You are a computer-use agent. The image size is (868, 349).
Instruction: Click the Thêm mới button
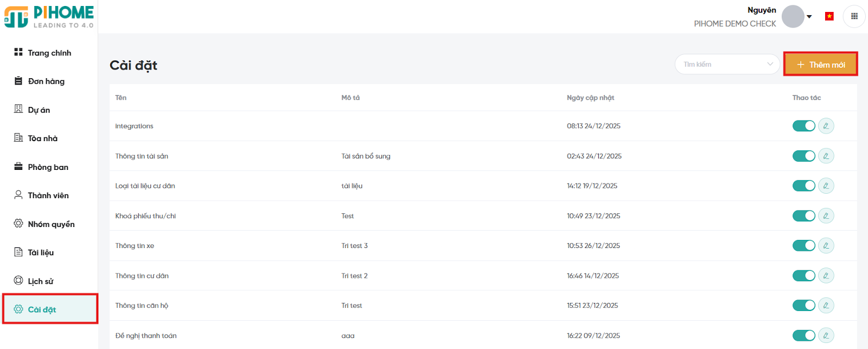click(820, 65)
